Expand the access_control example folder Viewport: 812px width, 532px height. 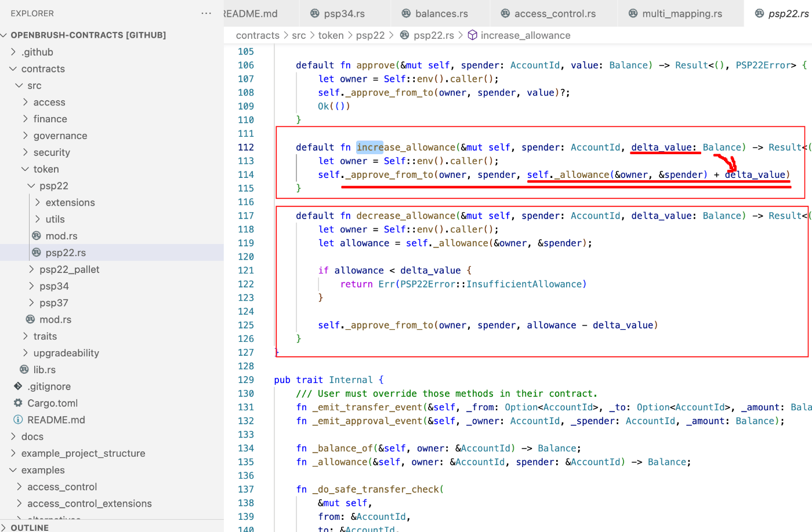point(19,487)
